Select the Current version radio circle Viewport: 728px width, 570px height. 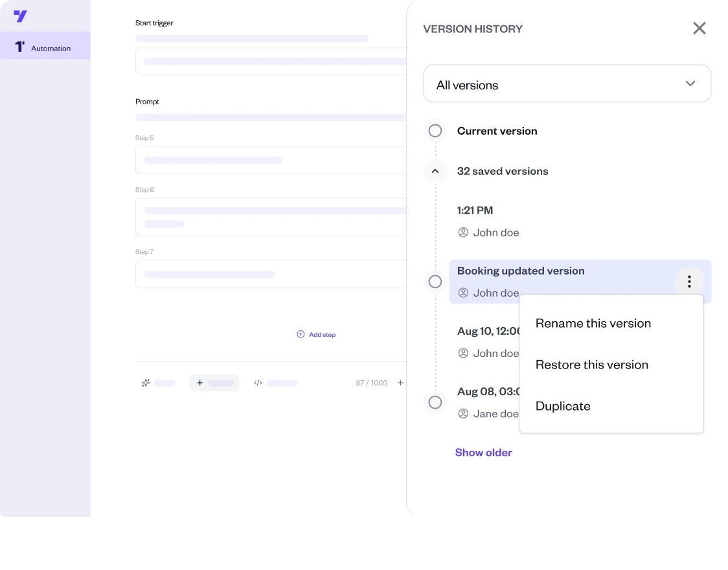click(x=435, y=131)
